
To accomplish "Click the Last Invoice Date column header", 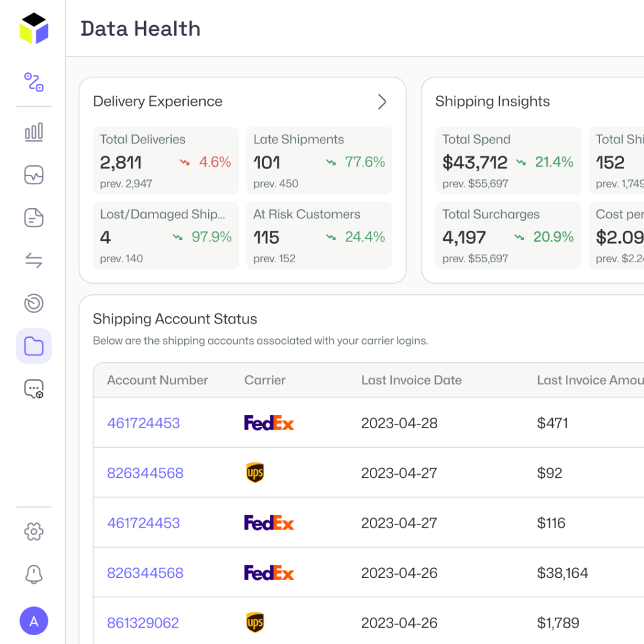I will click(x=411, y=380).
